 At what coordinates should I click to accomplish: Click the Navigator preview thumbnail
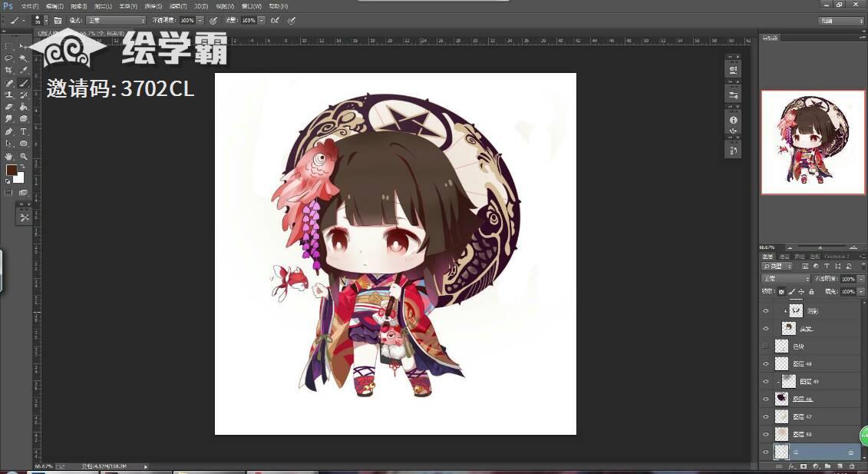coord(813,142)
